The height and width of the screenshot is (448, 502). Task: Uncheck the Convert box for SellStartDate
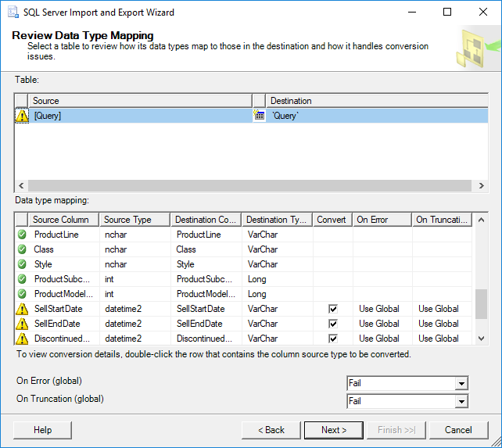click(332, 309)
